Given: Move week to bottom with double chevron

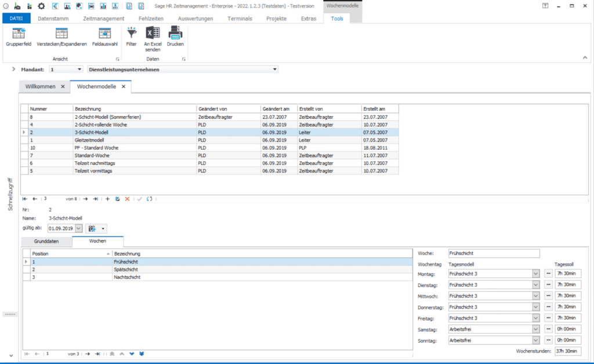Looking at the screenshot, I should tap(142, 354).
